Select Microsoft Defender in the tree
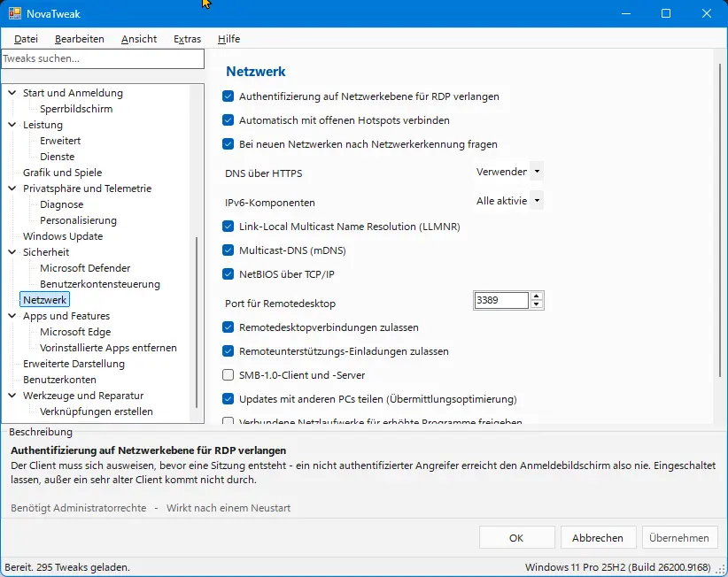 click(x=85, y=268)
